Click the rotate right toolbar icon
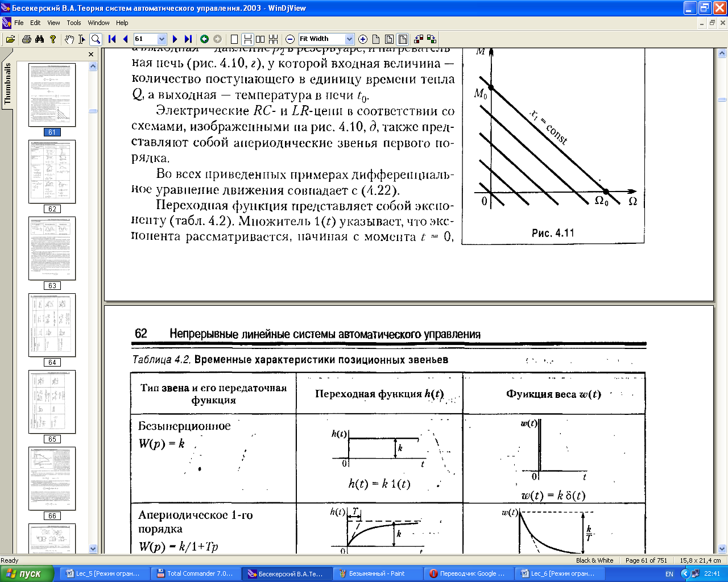 pos(432,39)
